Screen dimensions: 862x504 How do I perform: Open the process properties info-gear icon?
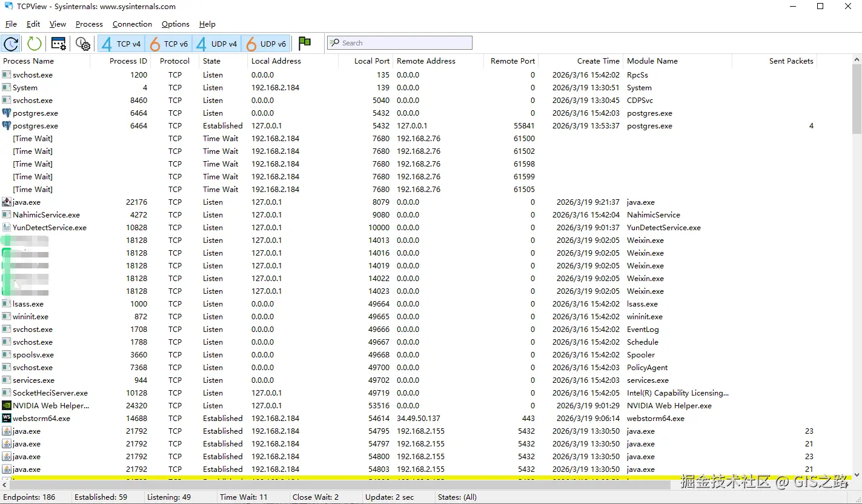tap(83, 44)
